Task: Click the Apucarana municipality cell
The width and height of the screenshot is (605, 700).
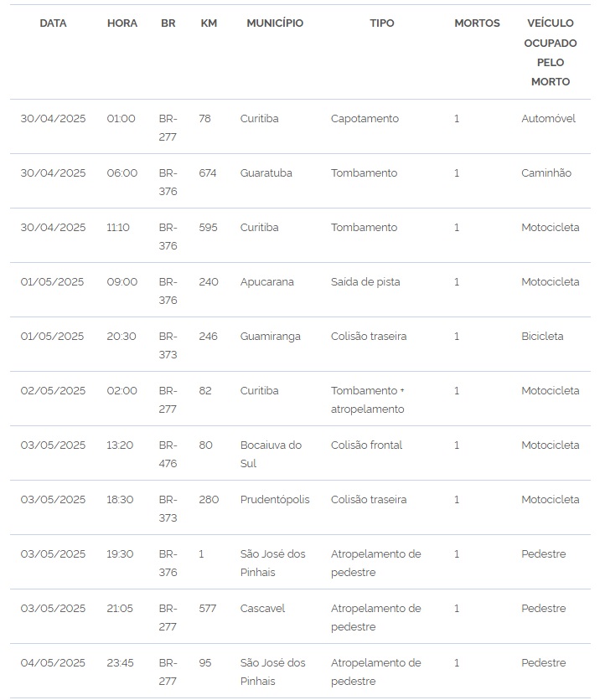Action: 266,282
